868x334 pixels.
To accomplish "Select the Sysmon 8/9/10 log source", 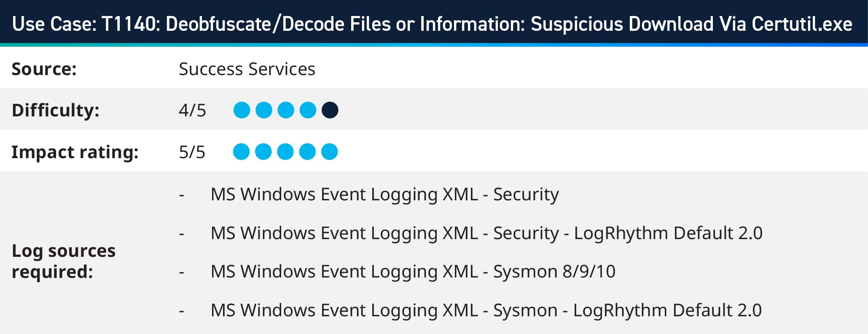I will pos(413,272).
